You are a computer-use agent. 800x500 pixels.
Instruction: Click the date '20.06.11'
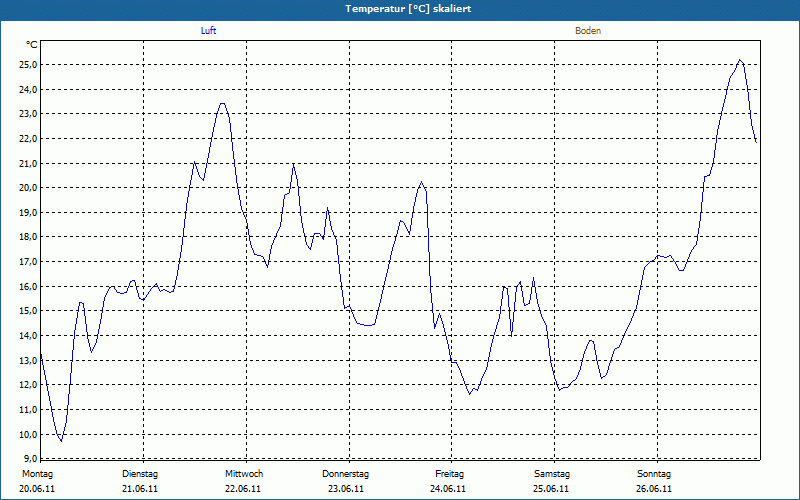pyautogui.click(x=37, y=489)
